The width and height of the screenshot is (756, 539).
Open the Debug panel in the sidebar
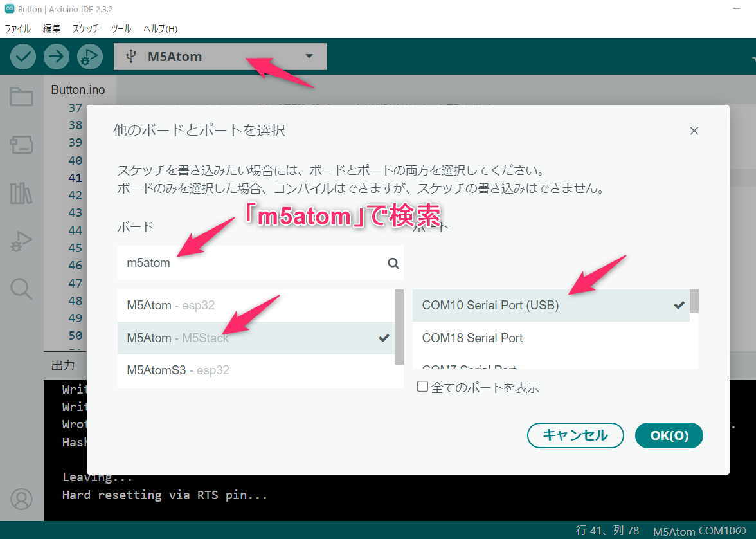[x=21, y=241]
